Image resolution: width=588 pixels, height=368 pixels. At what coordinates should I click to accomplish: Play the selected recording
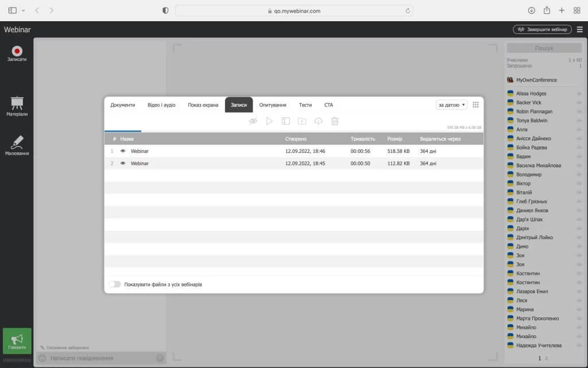pos(269,121)
